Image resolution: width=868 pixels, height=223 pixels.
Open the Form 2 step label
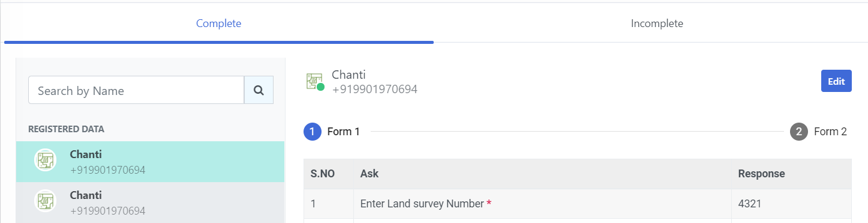(830, 132)
